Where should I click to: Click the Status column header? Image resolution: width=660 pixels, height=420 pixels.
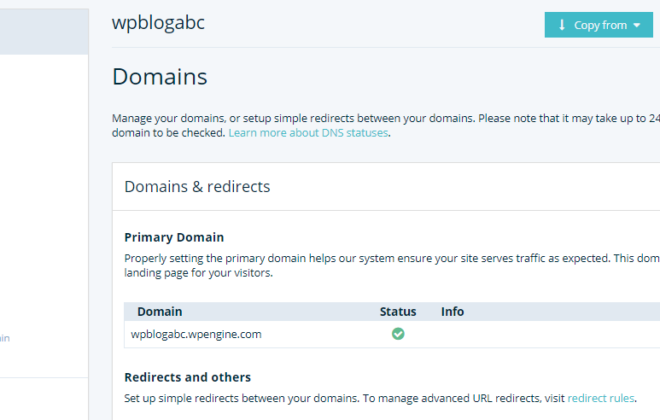click(398, 311)
